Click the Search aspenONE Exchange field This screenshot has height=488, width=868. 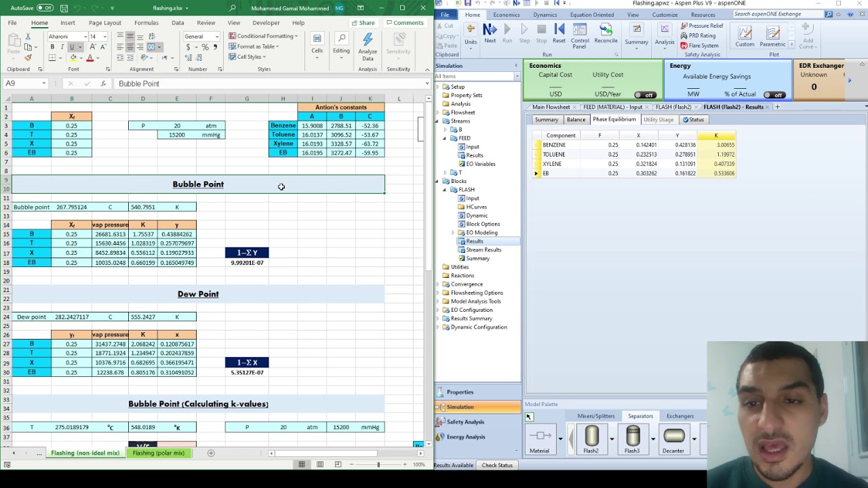point(777,14)
